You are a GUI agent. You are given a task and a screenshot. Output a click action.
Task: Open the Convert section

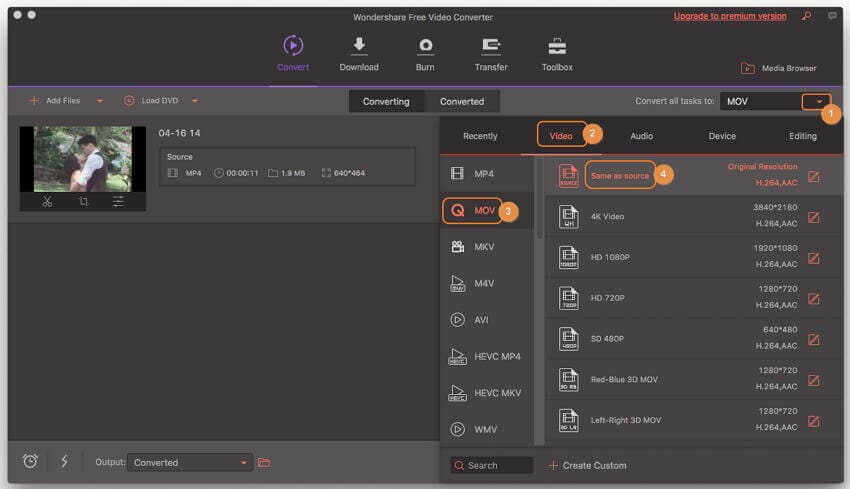point(293,53)
